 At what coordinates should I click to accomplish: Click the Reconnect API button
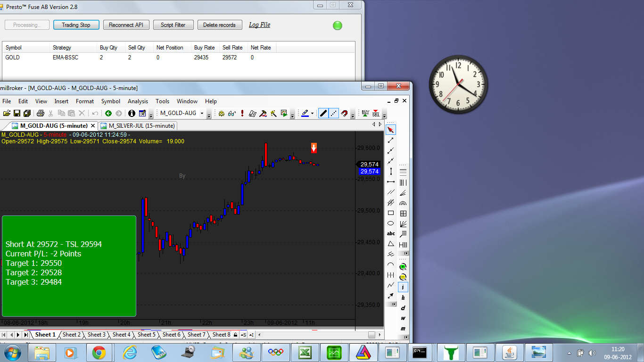tap(126, 25)
